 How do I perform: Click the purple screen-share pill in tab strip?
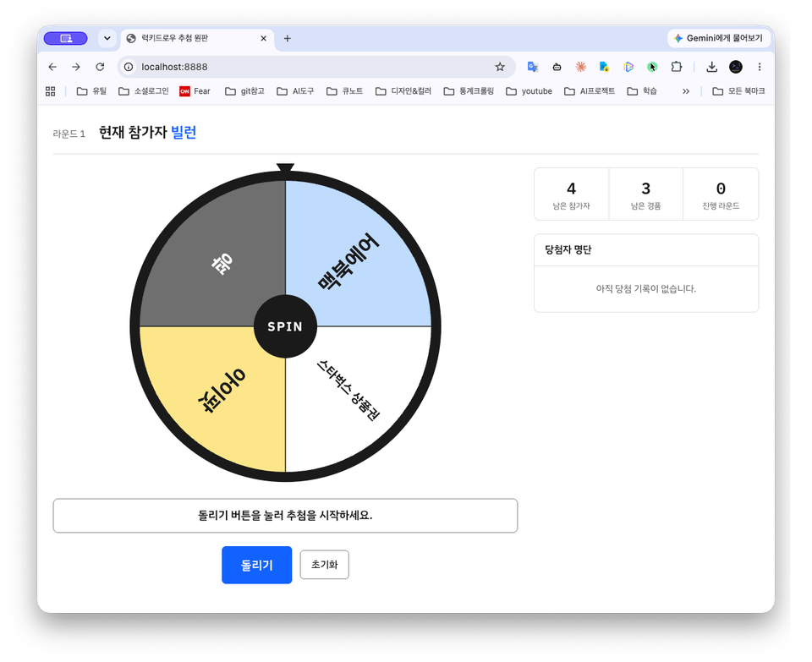pyautogui.click(x=66, y=38)
